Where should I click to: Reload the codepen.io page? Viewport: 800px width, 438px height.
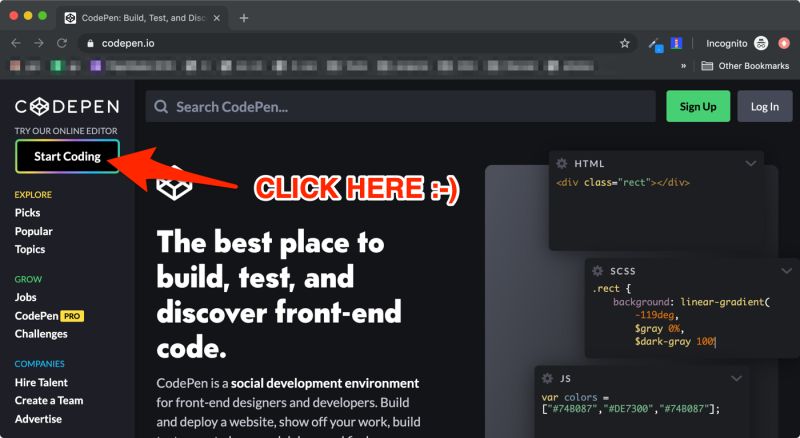(62, 43)
